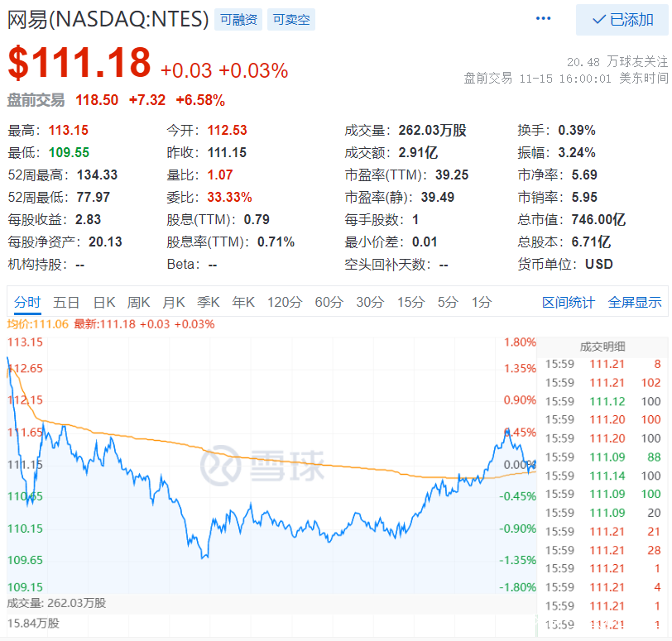
Task: Click the 量比 value 1.07
Action: pyautogui.click(x=220, y=175)
